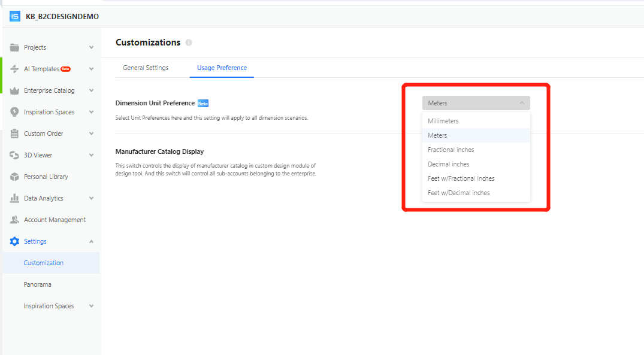Click the 3D Viewer sidebar icon

pos(14,155)
